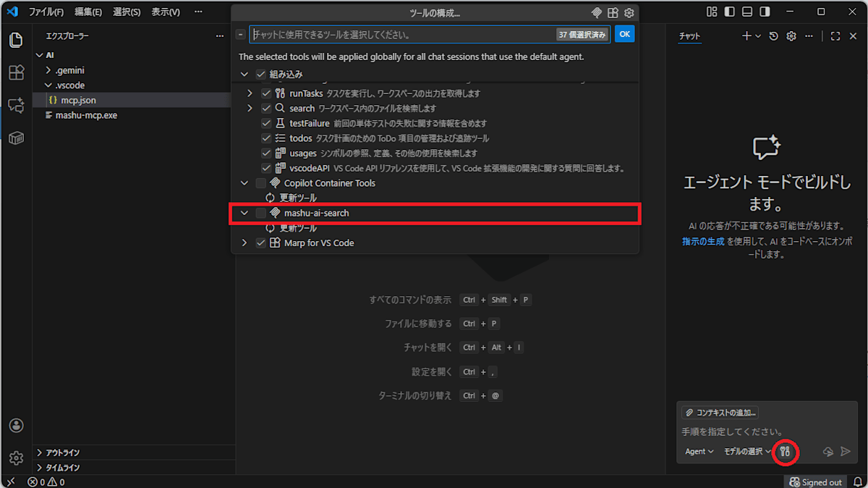Viewport: 868px width, 488px height.
Task: Uncheck the Marp for VS Code checkbox
Action: [261, 243]
